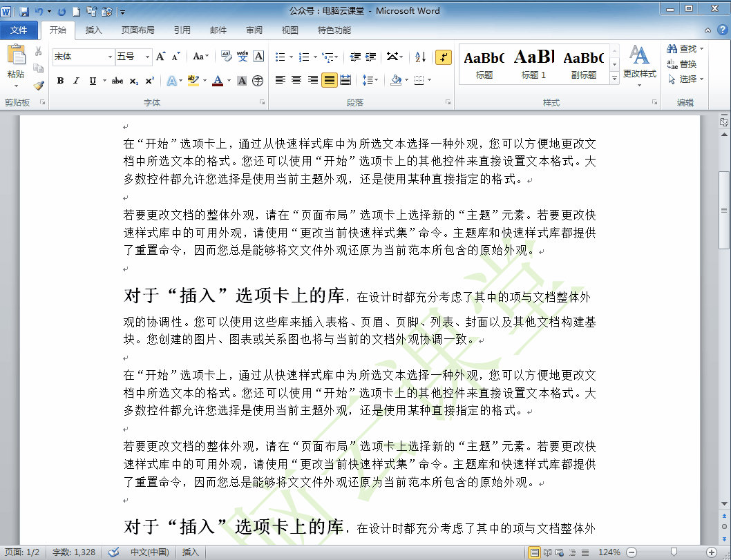Open the Line Spacing dropdown
Screen dimensions: 731x560
click(x=370, y=80)
